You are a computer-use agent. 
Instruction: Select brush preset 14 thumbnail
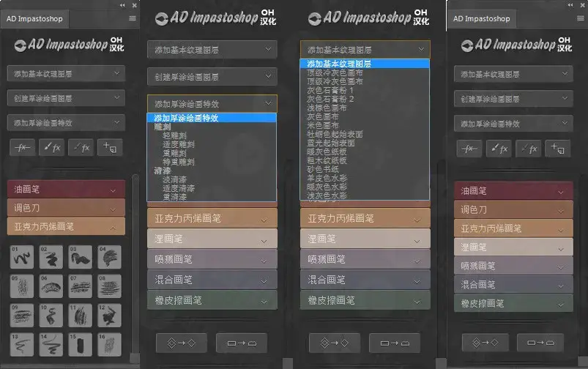tap(51, 345)
